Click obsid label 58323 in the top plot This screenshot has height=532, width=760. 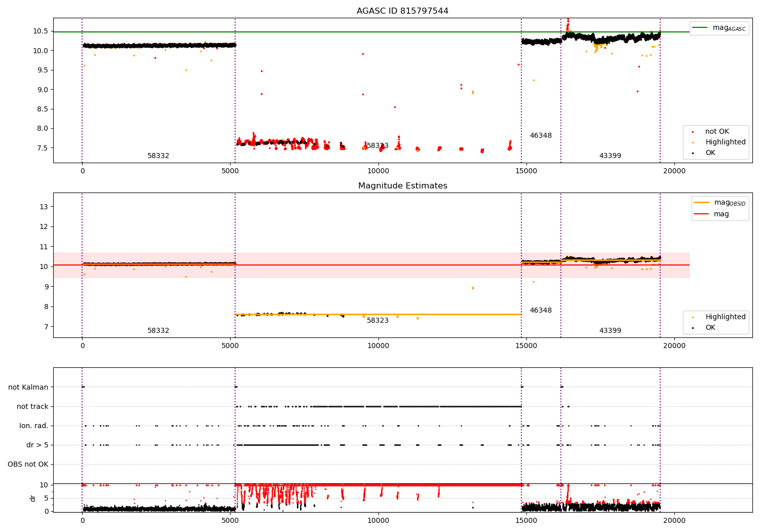(377, 146)
